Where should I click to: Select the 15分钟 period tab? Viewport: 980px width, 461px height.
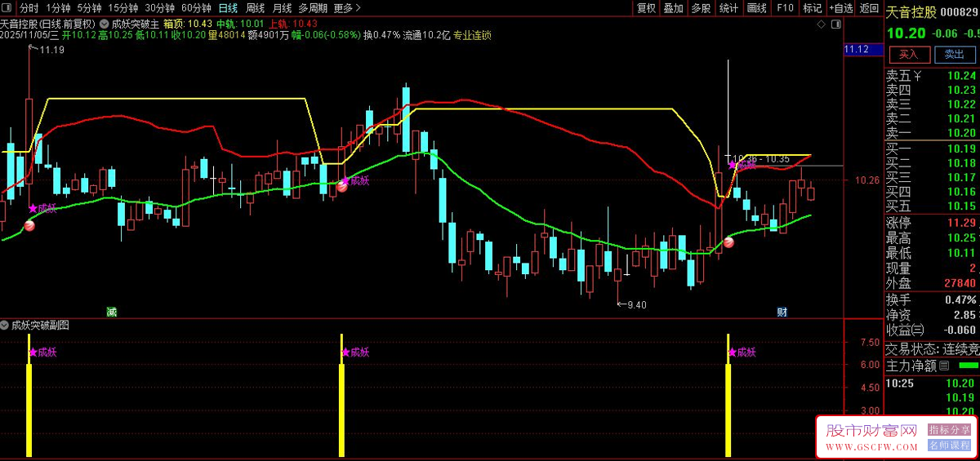(123, 8)
